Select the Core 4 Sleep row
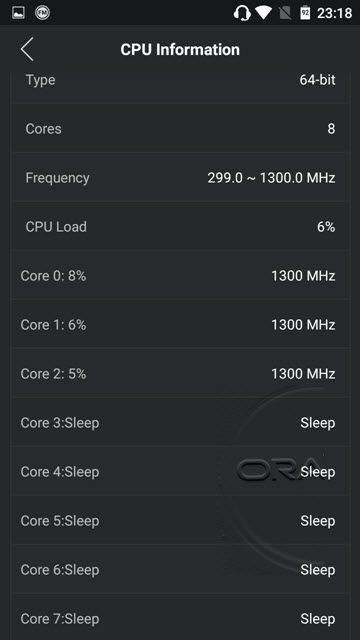The height and width of the screenshot is (640, 360). [180, 471]
